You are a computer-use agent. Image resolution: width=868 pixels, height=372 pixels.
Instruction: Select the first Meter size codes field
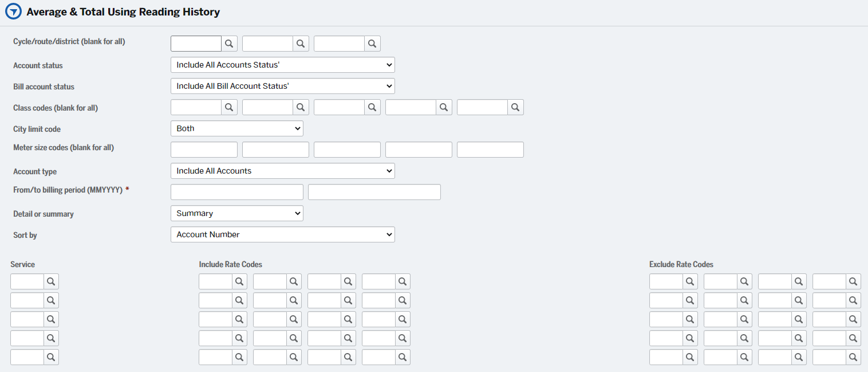click(204, 150)
